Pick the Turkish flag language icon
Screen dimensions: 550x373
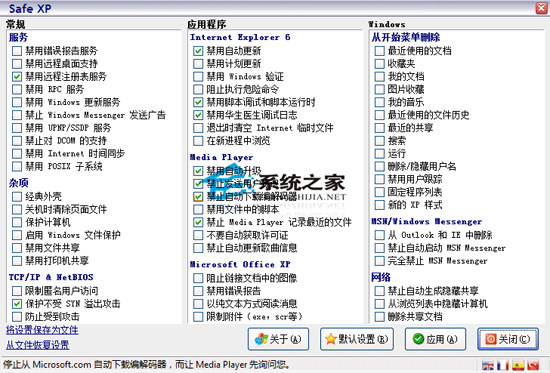pos(533,365)
